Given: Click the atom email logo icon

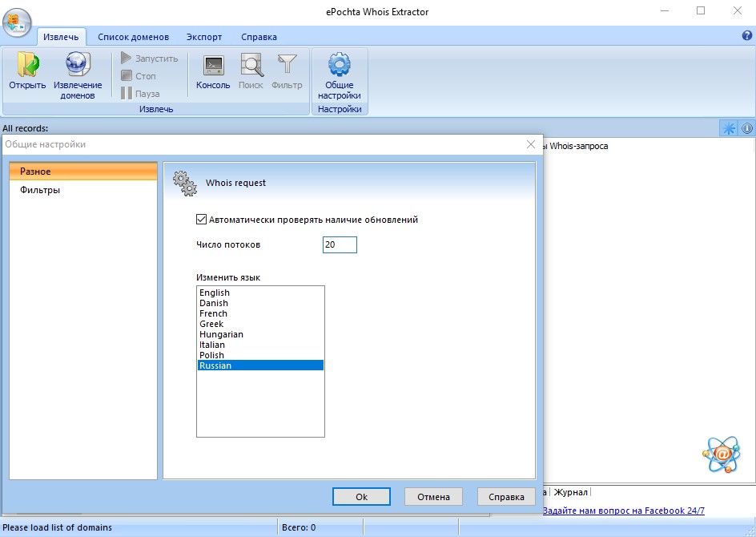Looking at the screenshot, I should pyautogui.click(x=720, y=454).
